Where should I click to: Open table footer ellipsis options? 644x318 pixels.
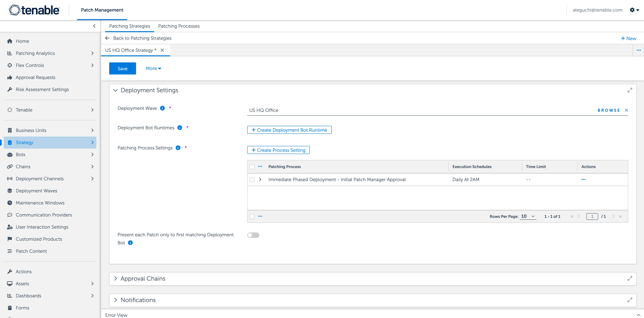tap(260, 216)
